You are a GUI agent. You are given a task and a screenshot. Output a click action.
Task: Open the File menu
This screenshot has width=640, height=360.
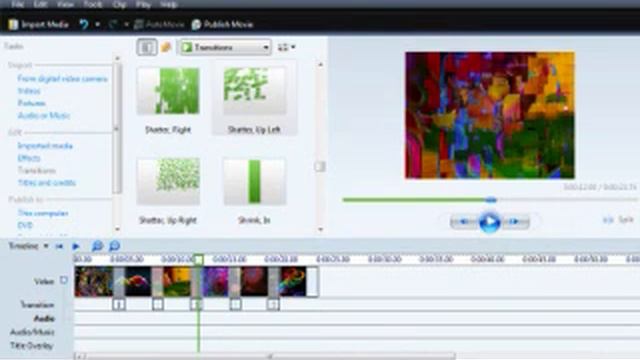[18, 4]
